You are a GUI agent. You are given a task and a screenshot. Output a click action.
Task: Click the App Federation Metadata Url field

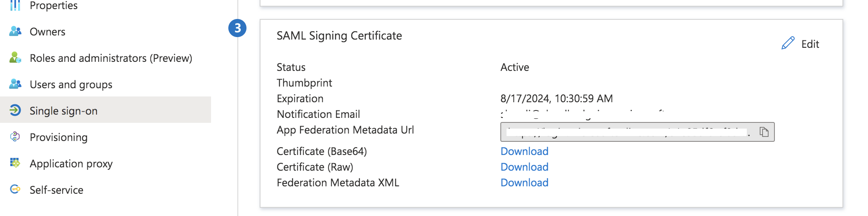point(637,132)
